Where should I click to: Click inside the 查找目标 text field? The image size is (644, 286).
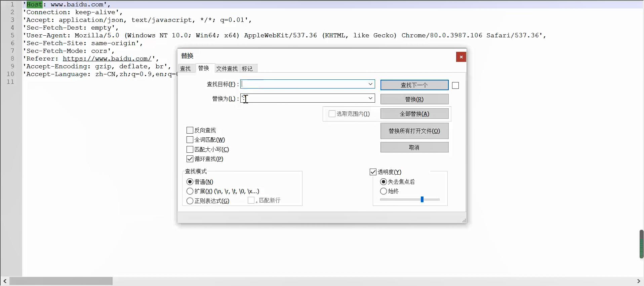click(303, 84)
